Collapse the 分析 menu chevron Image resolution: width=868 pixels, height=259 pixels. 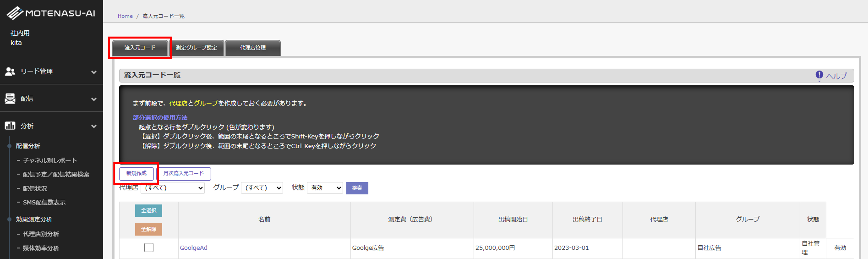tap(94, 126)
